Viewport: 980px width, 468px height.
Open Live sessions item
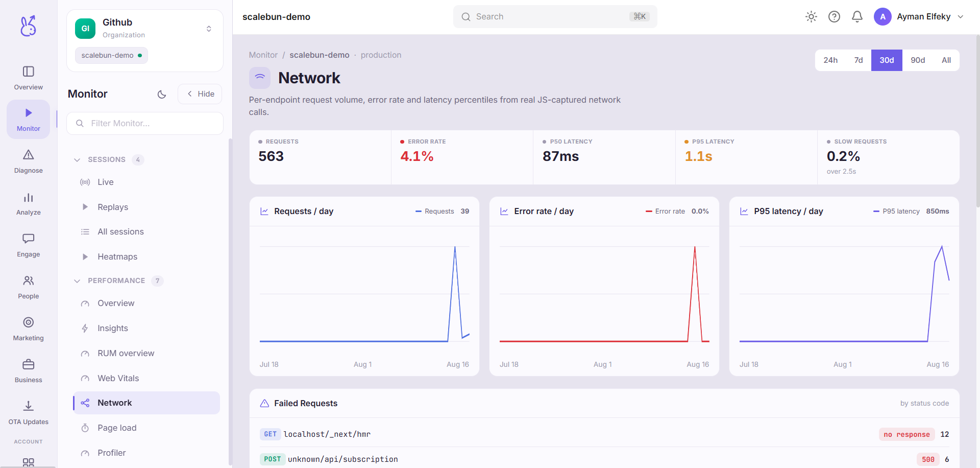pyautogui.click(x=146, y=182)
